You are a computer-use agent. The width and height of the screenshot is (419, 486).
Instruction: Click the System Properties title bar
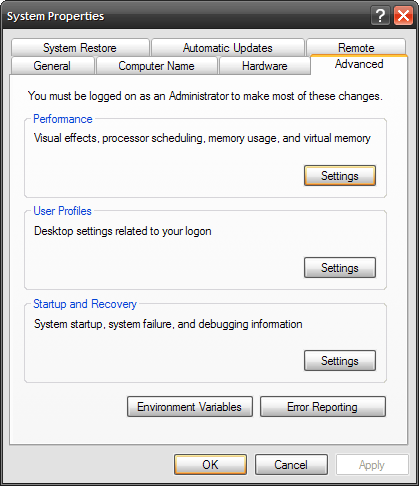[x=187, y=16]
